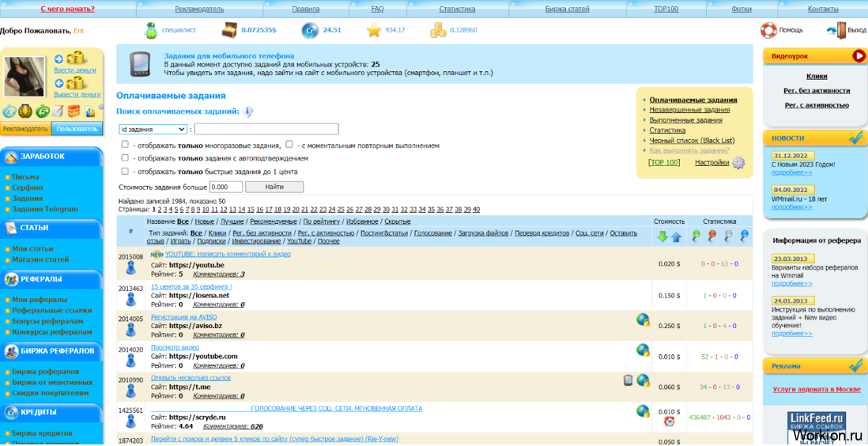This screenshot has height=446, width=868.
Task: Click the Найти search button
Action: click(274, 187)
